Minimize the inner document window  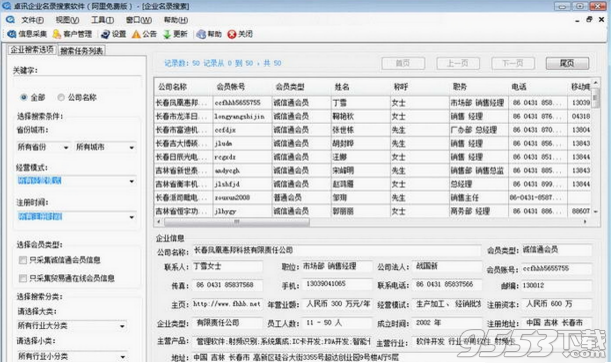coord(577,20)
